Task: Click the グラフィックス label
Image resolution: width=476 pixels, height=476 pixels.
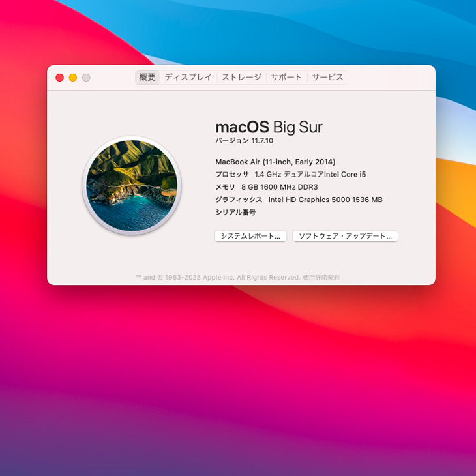Action: (x=239, y=200)
